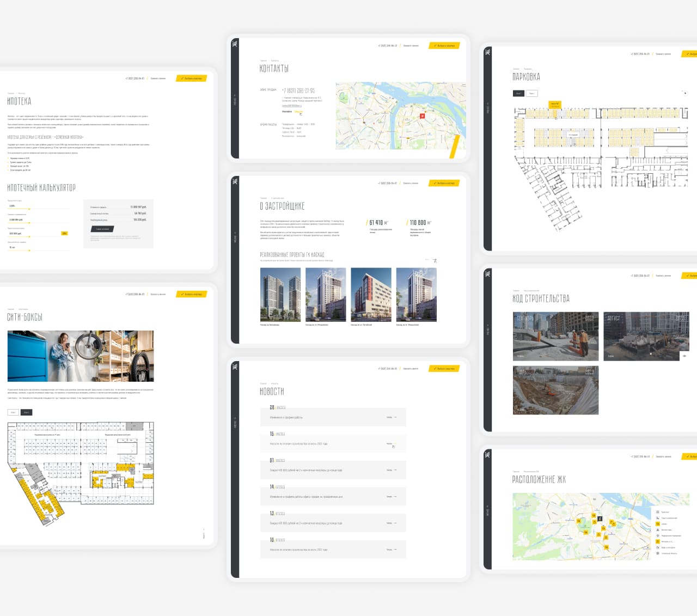Click the eye icon on the August construction photo
Screen dimensions: 697x616
(684, 356)
